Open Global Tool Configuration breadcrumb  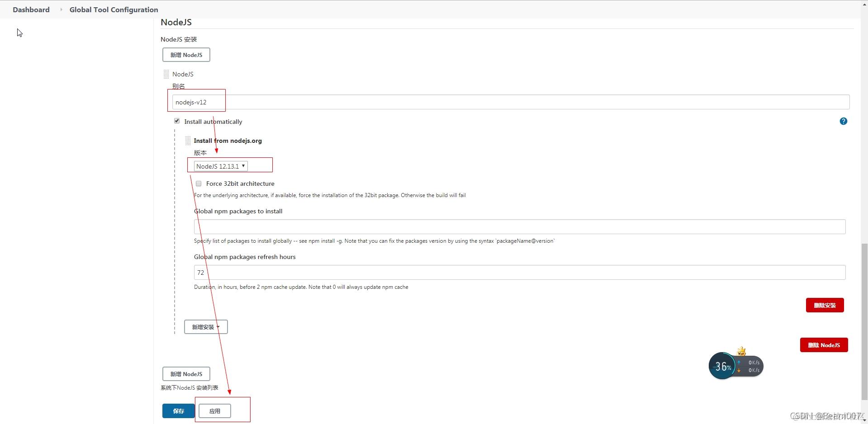(x=114, y=9)
